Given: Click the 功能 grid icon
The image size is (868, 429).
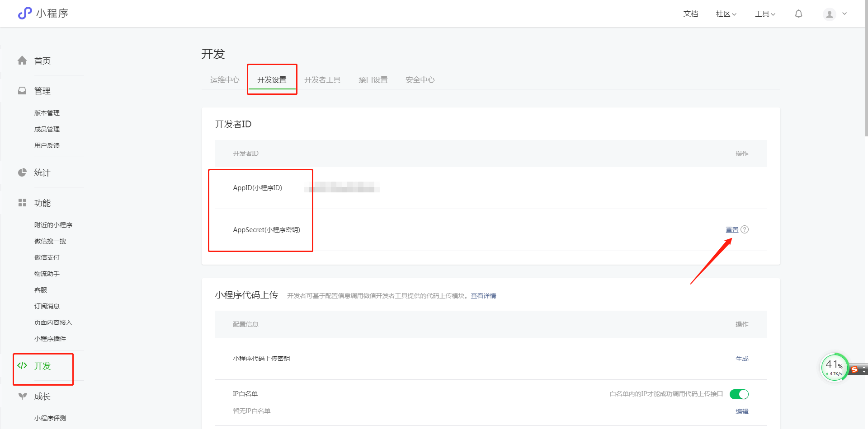Looking at the screenshot, I should [22, 202].
